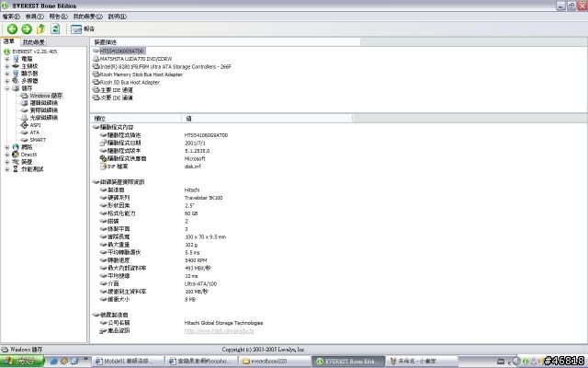Screen dimensions: 588x368
Task: Open the physical drives item under Storage
Action: coord(43,110)
